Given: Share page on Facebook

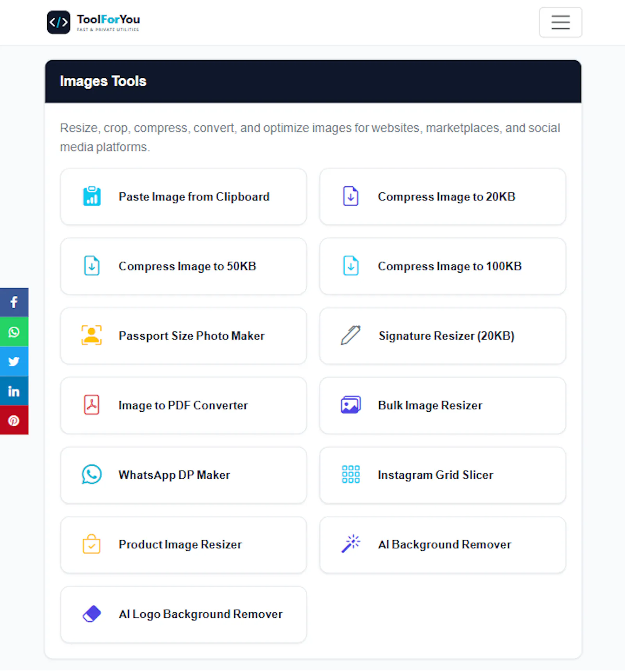Looking at the screenshot, I should [14, 302].
